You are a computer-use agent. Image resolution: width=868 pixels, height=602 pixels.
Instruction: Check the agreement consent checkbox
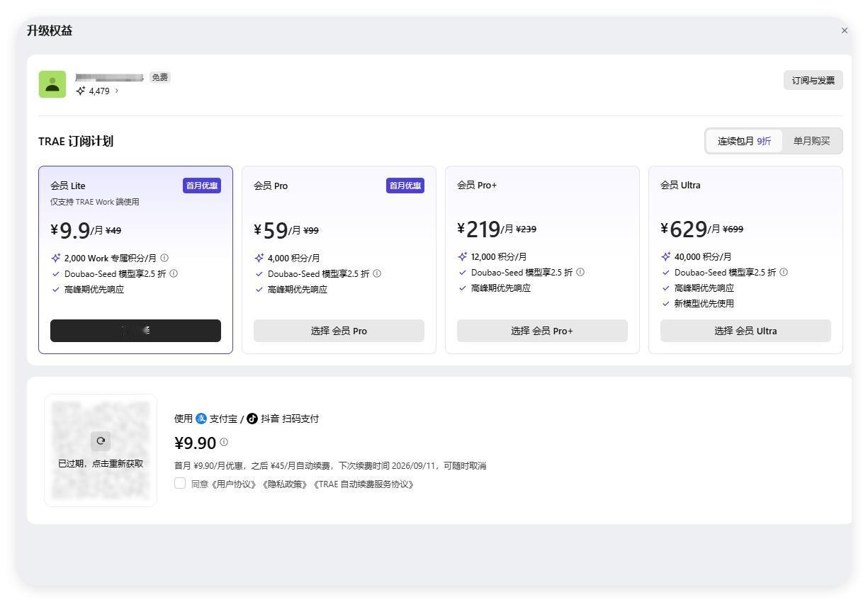pyautogui.click(x=180, y=483)
